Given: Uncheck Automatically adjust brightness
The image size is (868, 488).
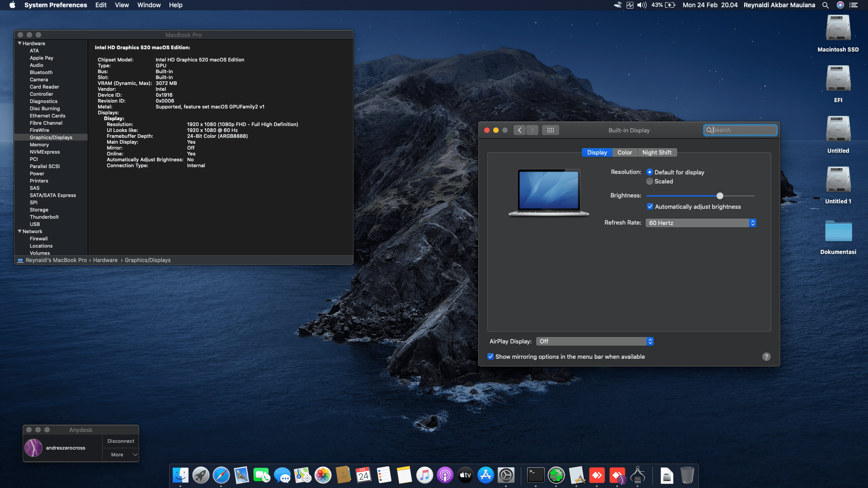Looking at the screenshot, I should point(650,206).
